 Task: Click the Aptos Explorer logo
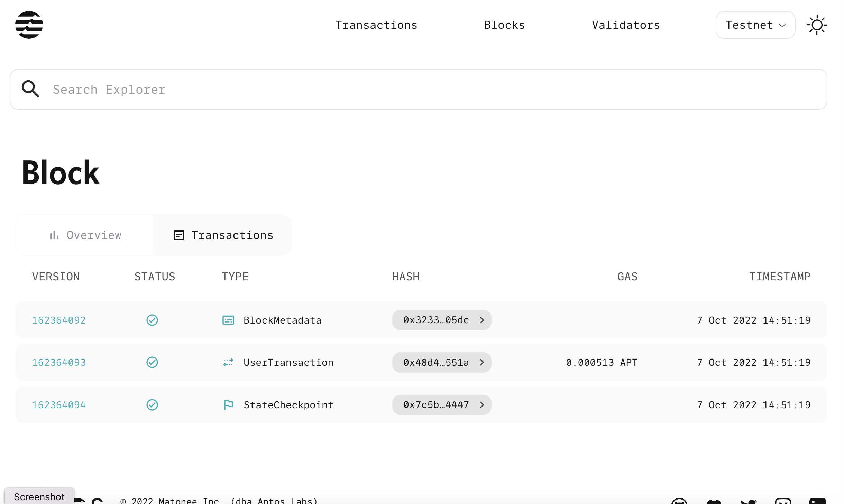(29, 25)
